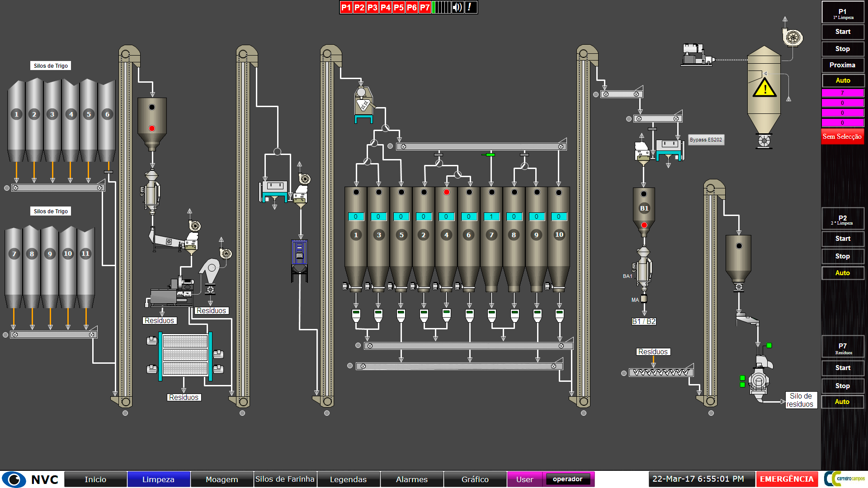Open the User operador field

[x=568, y=479]
